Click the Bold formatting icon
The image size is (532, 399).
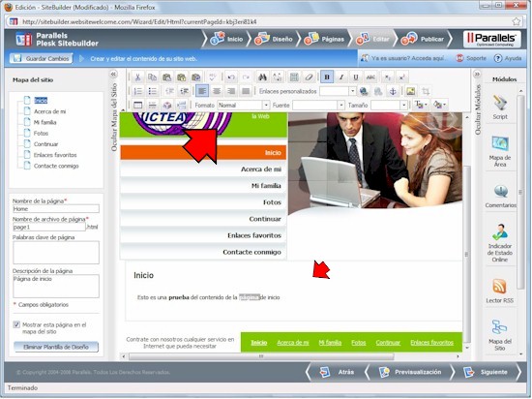coord(327,77)
